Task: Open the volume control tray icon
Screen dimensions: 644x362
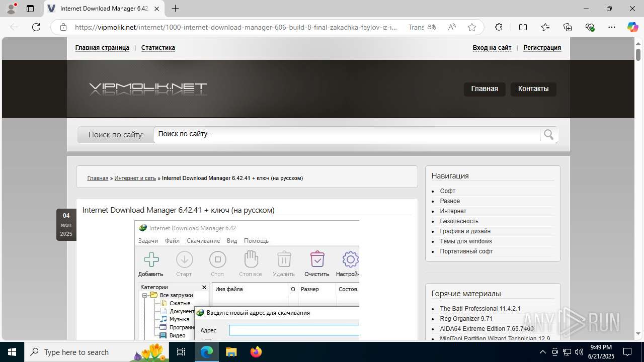Action: pyautogui.click(x=579, y=352)
